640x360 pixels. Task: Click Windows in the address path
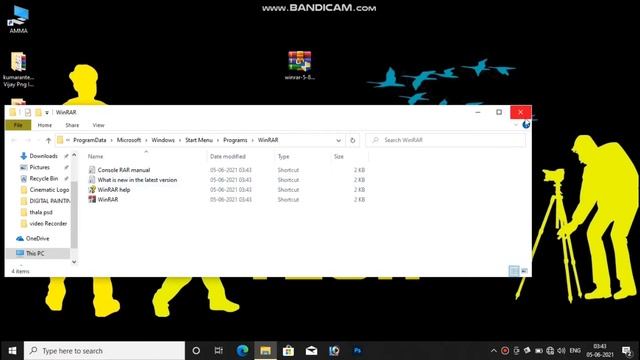pos(163,140)
